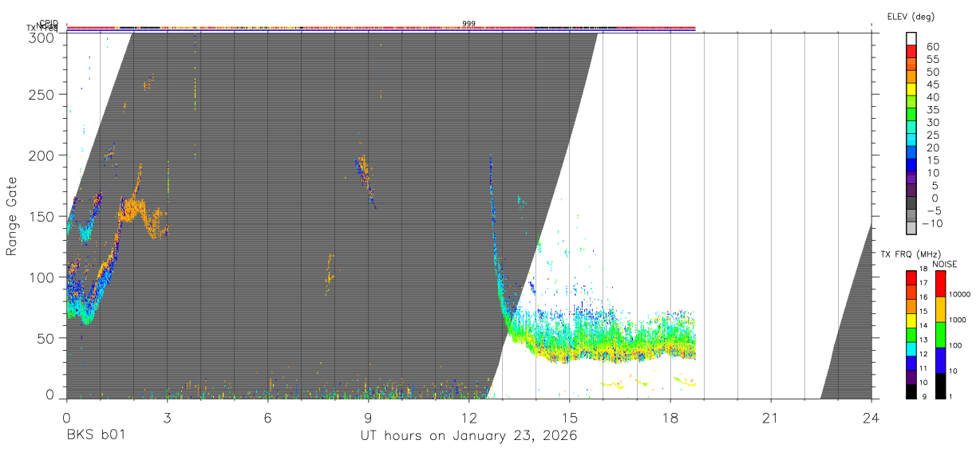980x452 pixels.
Task: Click the "BKS b01" radar beam label
Action: 95,435
